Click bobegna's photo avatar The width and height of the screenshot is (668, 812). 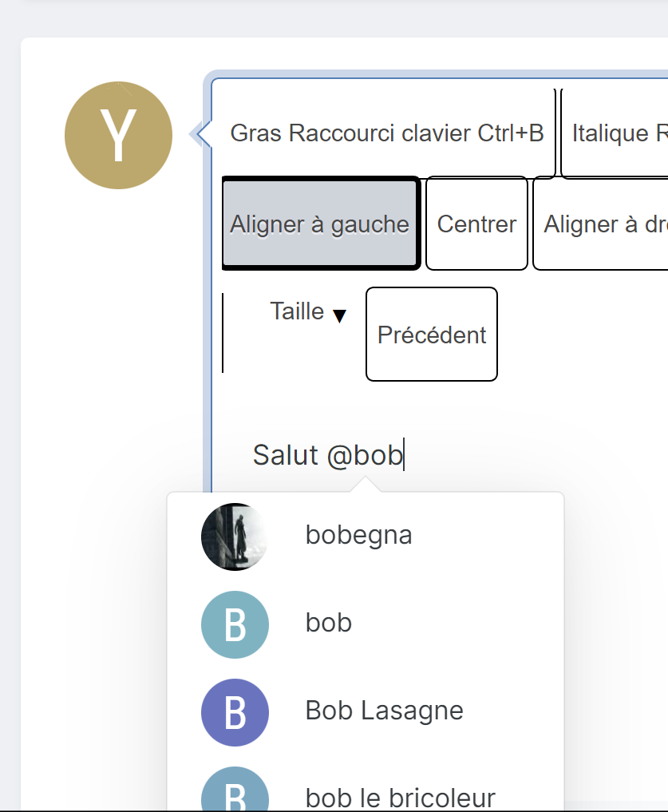coord(235,537)
